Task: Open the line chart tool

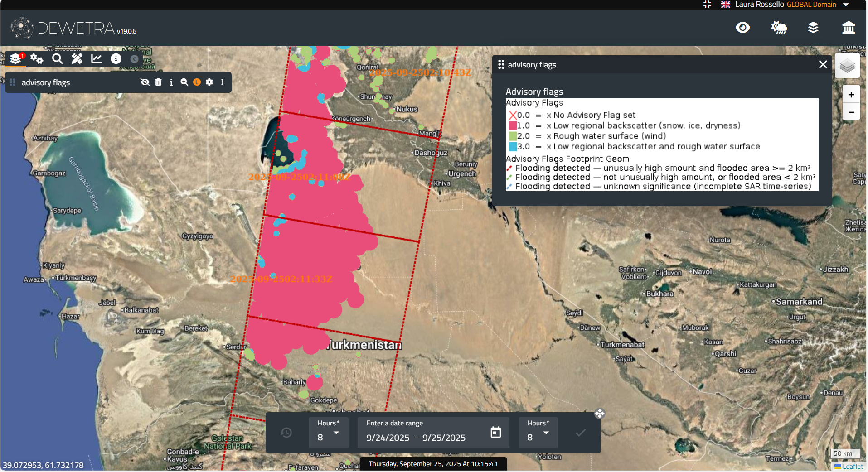Action: (97, 59)
